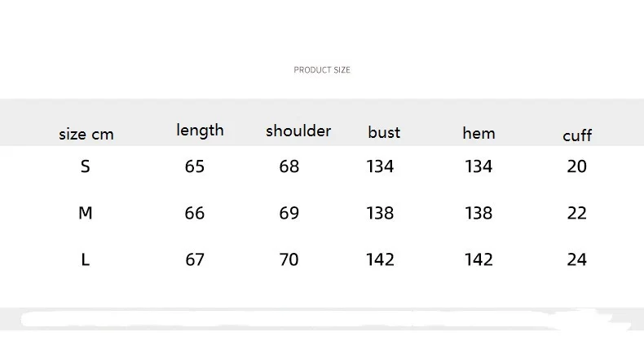This screenshot has height=350, width=644.
Task: Click the S size row label
Action: point(86,166)
